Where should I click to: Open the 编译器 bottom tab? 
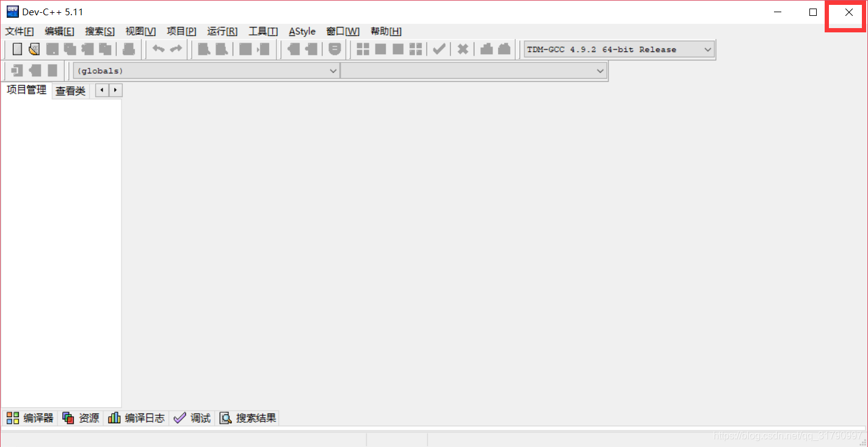30,418
